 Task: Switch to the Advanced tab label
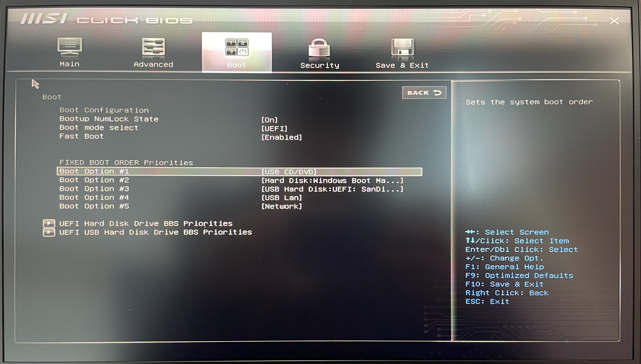point(153,64)
